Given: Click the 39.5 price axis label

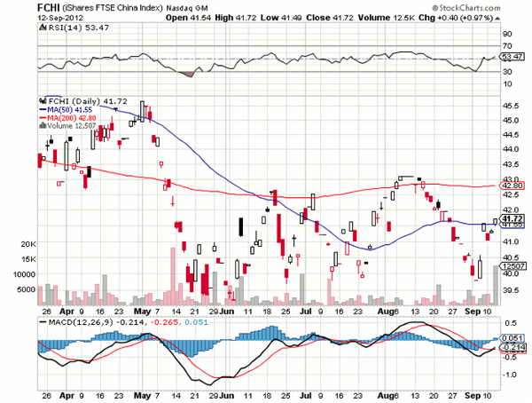Looking at the screenshot, I should pos(511,290).
